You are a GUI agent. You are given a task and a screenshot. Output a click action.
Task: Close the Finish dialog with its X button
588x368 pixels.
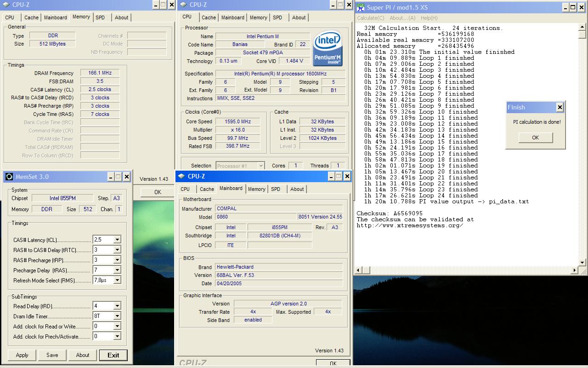(x=560, y=107)
